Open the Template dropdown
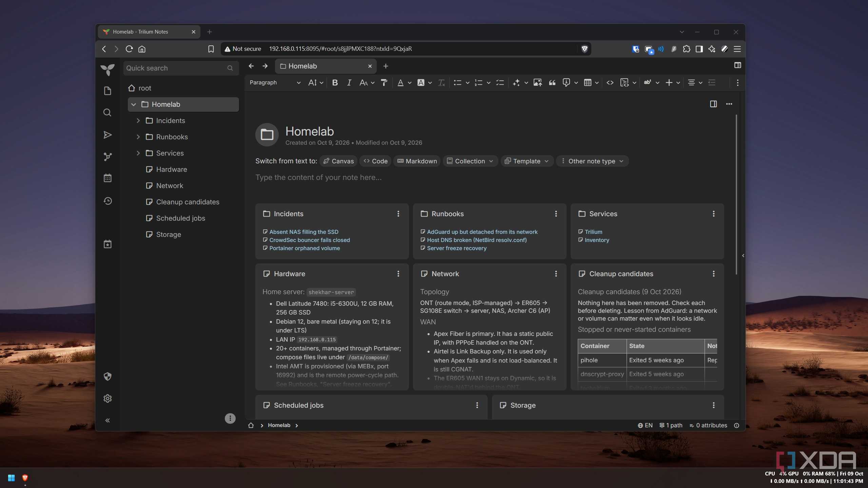Viewport: 868px width, 488px height. point(527,161)
